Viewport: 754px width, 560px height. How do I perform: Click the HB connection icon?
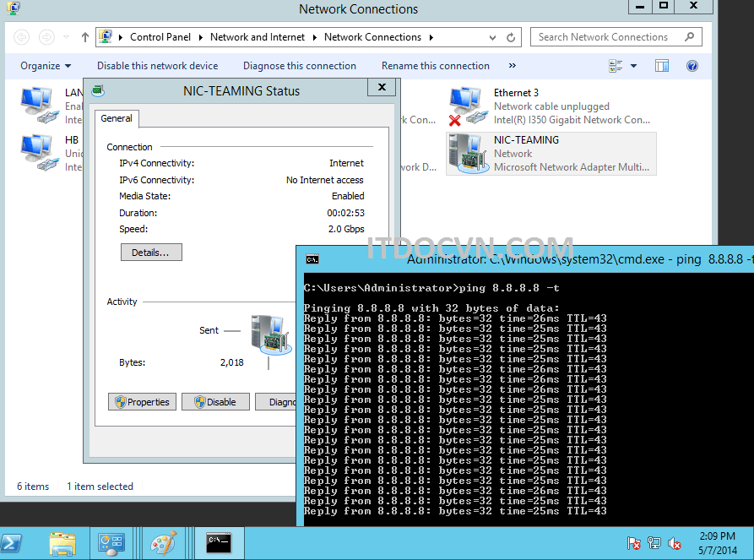pyautogui.click(x=37, y=150)
